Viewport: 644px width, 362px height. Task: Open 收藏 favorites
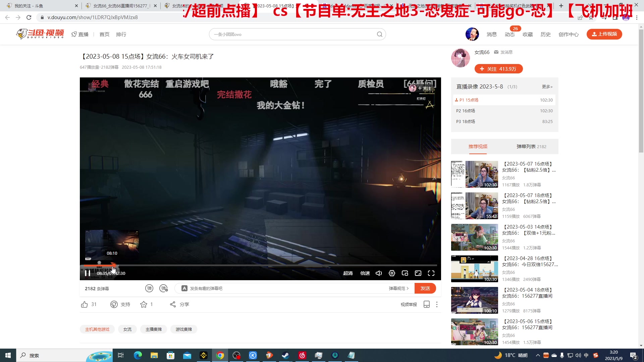click(528, 34)
